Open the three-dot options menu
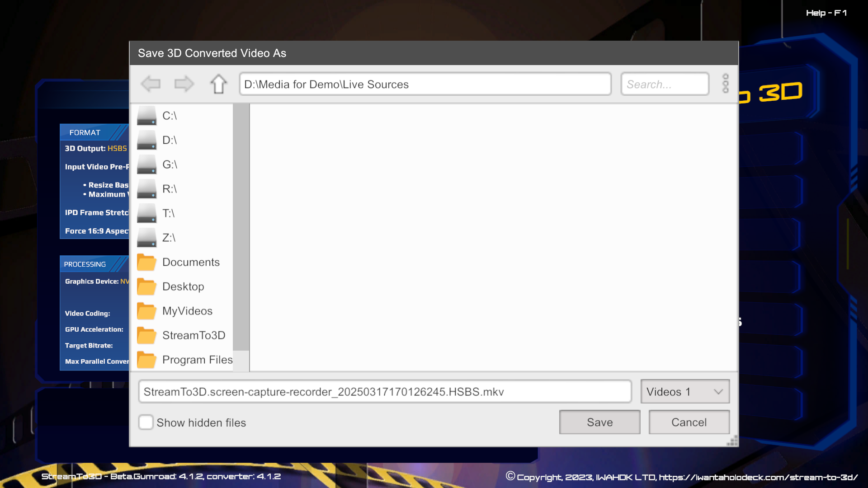The width and height of the screenshot is (868, 488). pyautogui.click(x=726, y=84)
